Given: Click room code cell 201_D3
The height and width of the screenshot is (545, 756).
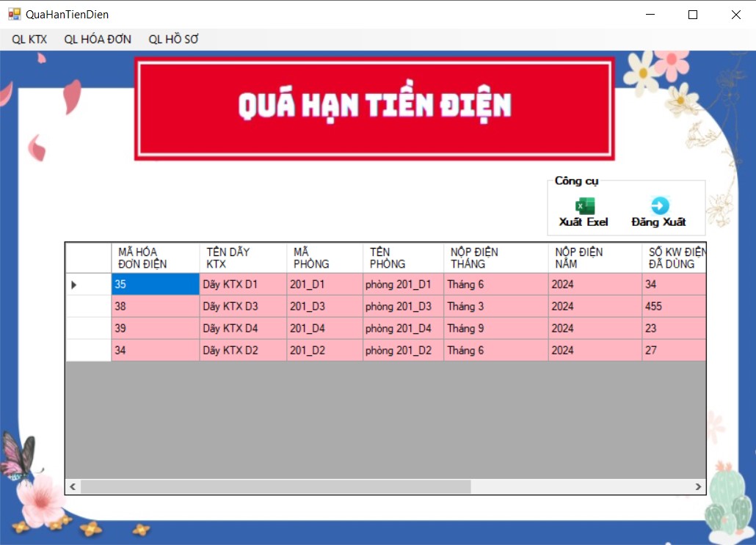Looking at the screenshot, I should pos(324,306).
